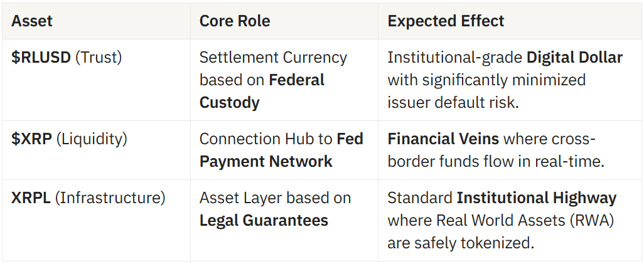The height and width of the screenshot is (264, 644).
Task: Click the Connection Hub to text
Action: tap(266, 139)
